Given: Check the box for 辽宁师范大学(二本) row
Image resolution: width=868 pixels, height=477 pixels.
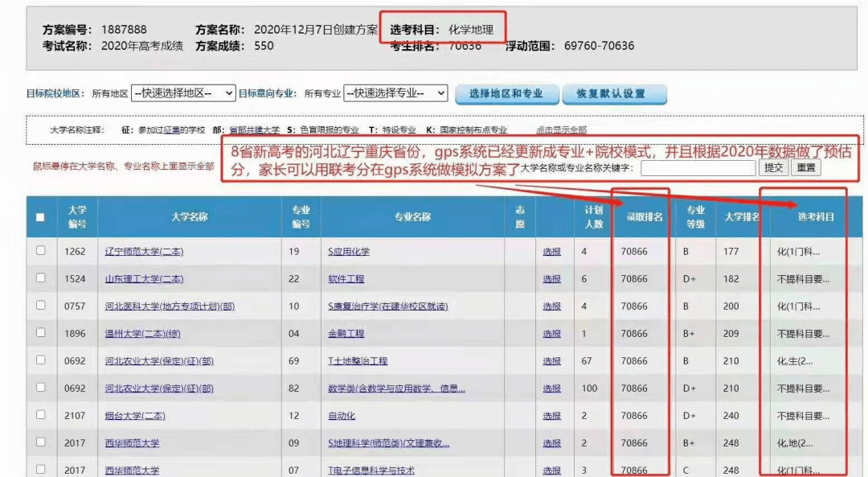Looking at the screenshot, I should (40, 250).
